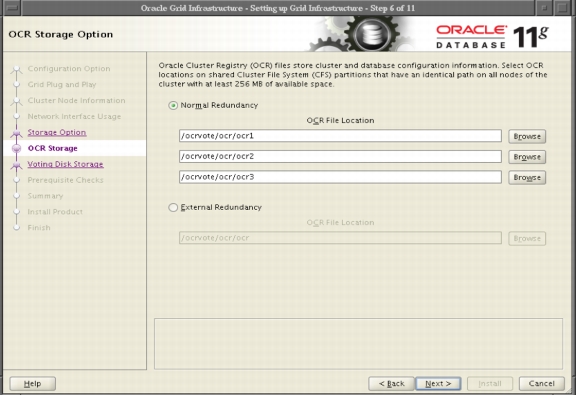Click the greyed 'OCR File Location' label under External Redundancy
The width and height of the screenshot is (578, 396).
click(340, 223)
